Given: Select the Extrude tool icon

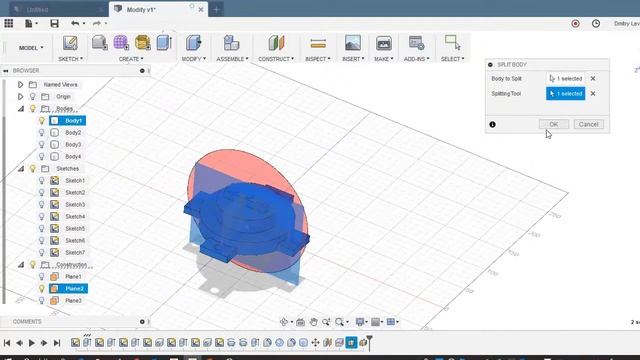Looking at the screenshot, I should tap(164, 43).
